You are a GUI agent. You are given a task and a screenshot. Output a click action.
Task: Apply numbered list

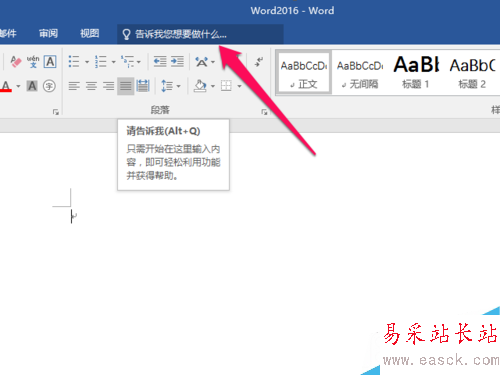pyautogui.click(x=101, y=62)
